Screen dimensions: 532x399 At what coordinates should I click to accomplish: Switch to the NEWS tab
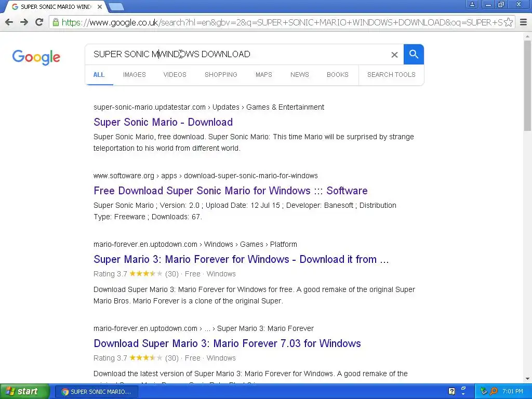pos(300,75)
